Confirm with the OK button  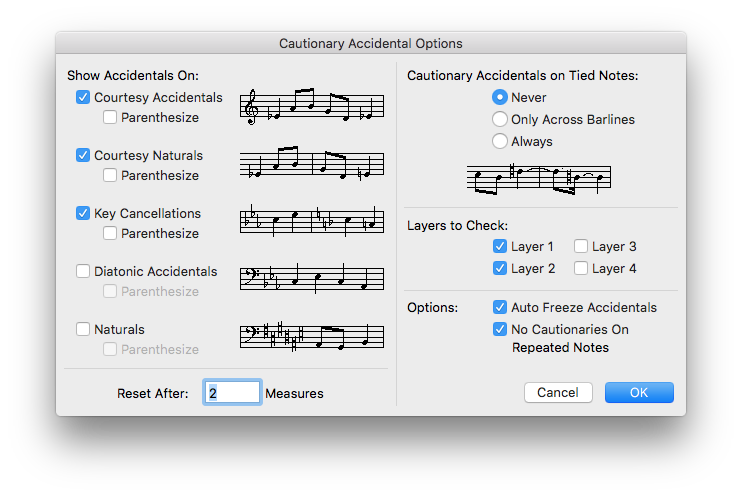click(x=639, y=392)
